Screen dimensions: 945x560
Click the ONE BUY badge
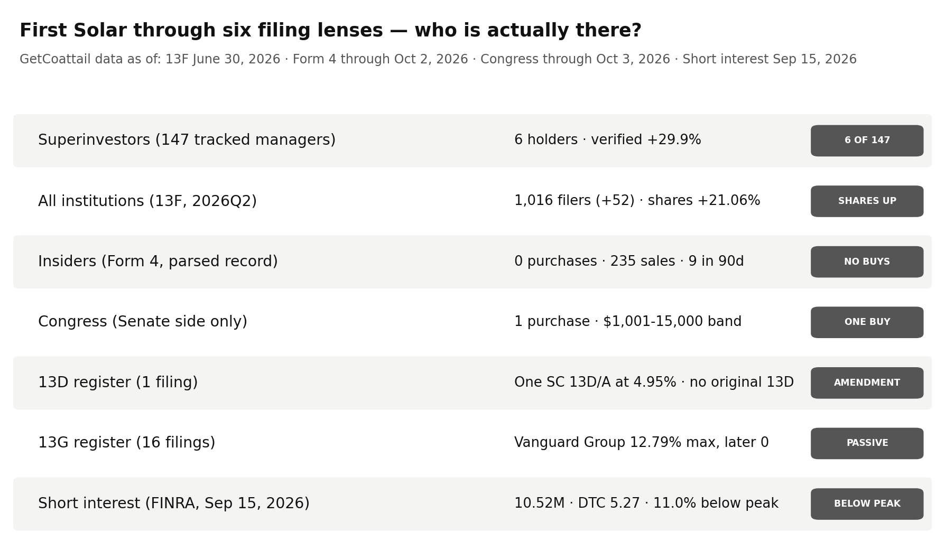tap(867, 322)
